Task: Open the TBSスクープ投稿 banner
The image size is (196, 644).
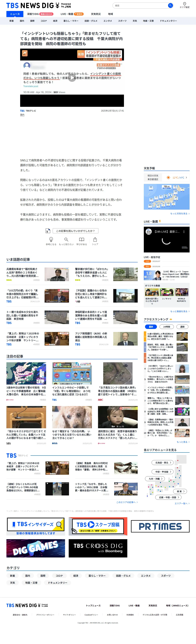Action: point(98,526)
